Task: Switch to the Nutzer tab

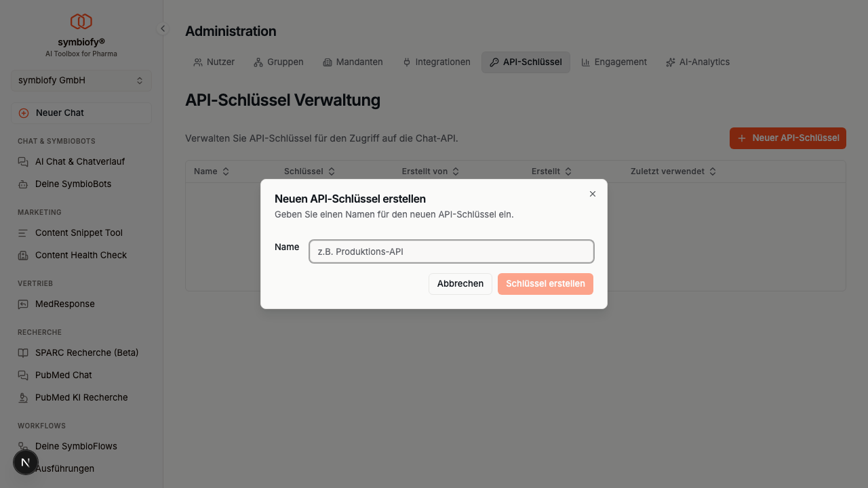Action: [214, 62]
